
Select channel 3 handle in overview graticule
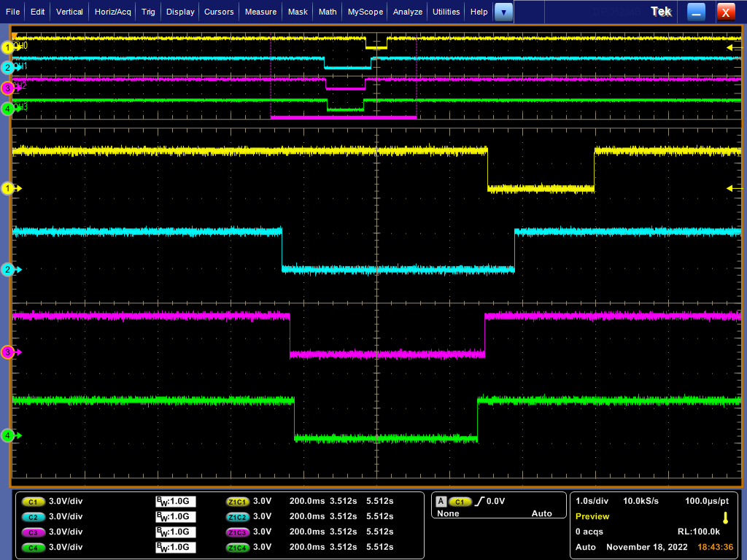7,88
